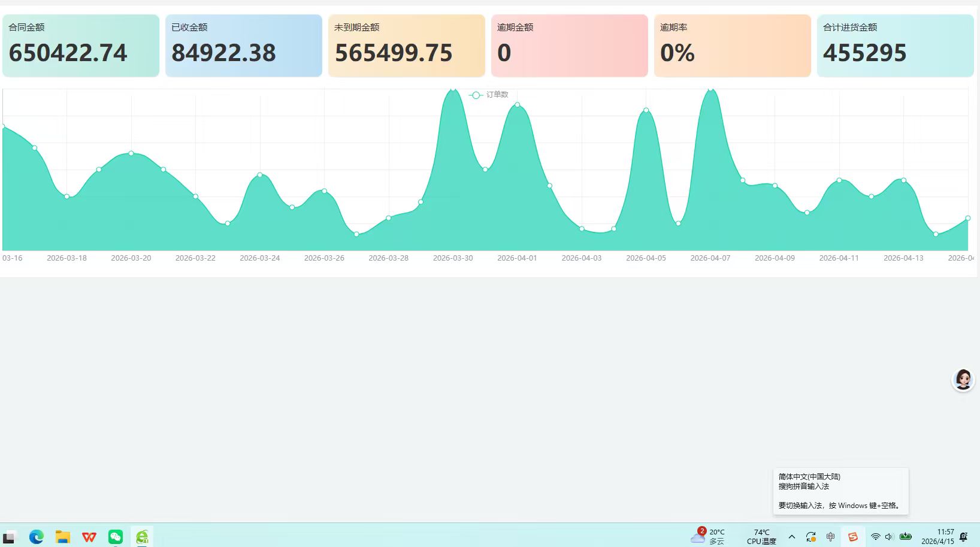Toggle the 中 Chinese input mode indicator
The height and width of the screenshot is (547, 980).
click(x=830, y=537)
